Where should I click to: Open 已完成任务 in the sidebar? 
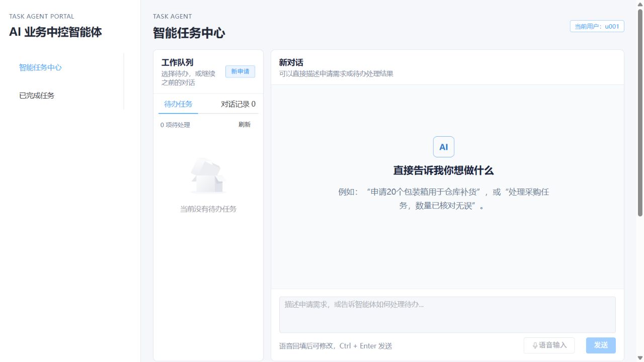coord(37,96)
